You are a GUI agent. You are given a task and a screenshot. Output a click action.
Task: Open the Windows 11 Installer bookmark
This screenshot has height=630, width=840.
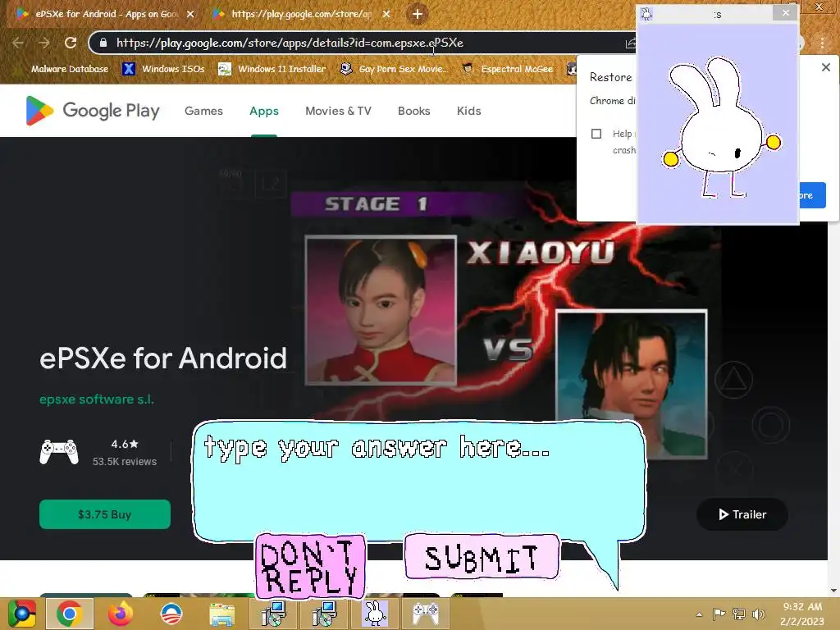coord(272,69)
